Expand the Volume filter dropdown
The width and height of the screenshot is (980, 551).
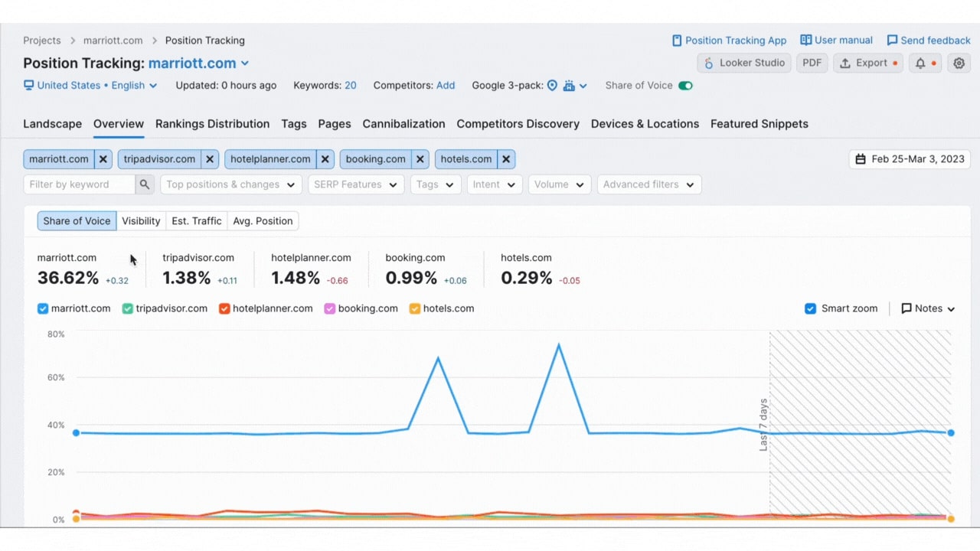tap(559, 184)
